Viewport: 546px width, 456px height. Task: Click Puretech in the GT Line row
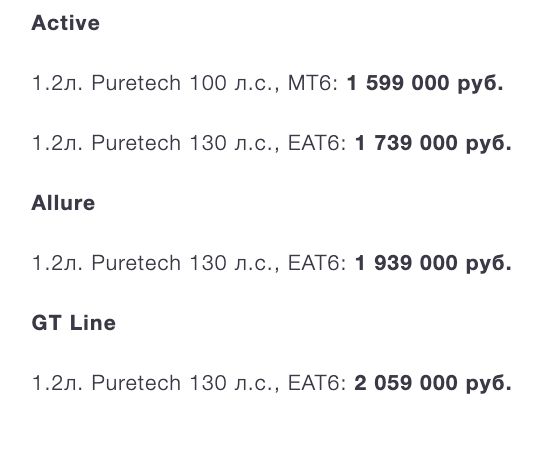[x=136, y=383]
